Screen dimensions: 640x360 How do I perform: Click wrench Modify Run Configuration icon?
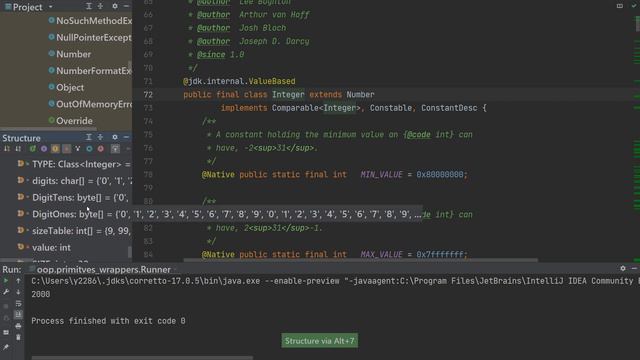(6, 292)
